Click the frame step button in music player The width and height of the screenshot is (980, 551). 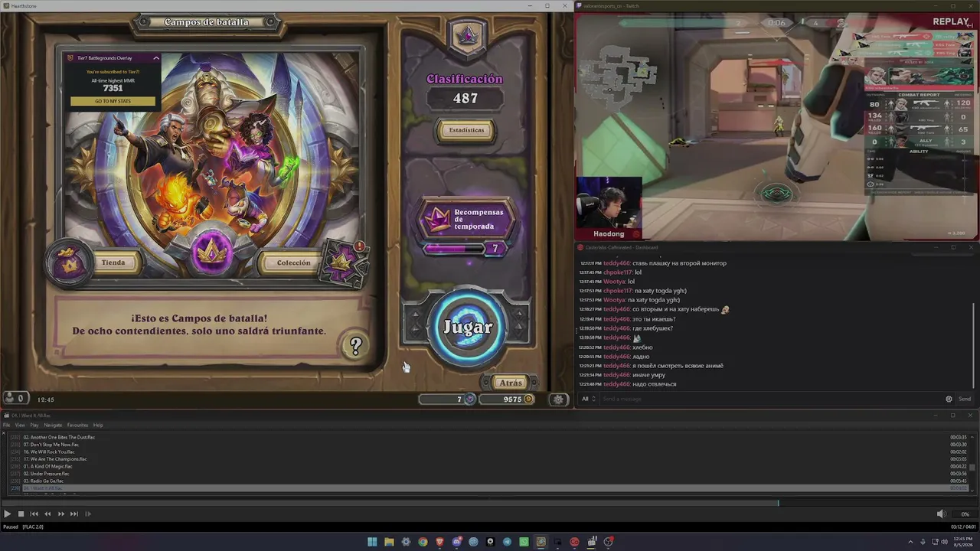[x=88, y=514]
